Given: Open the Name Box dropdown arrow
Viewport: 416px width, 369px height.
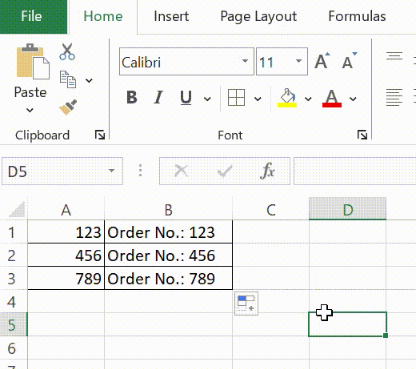Looking at the screenshot, I should tap(112, 171).
